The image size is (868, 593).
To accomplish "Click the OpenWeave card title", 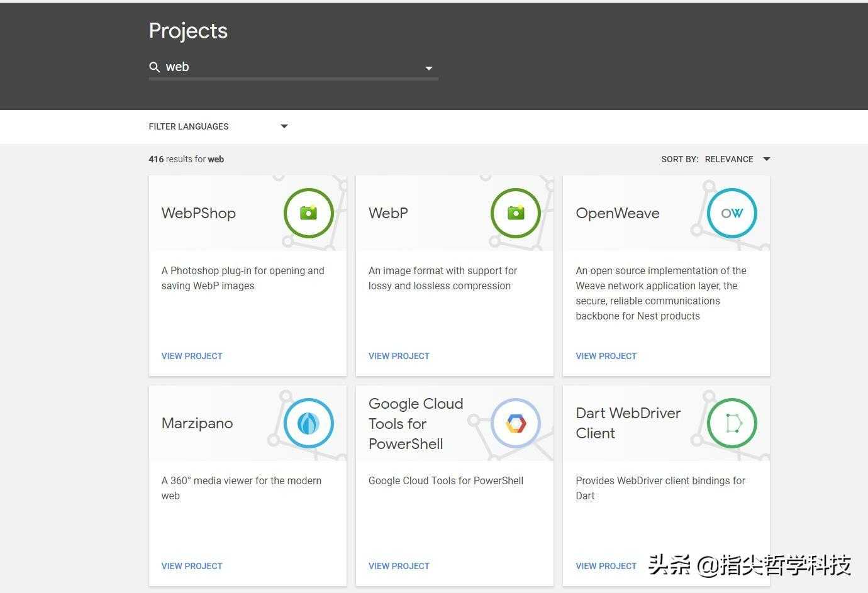I will click(x=618, y=213).
